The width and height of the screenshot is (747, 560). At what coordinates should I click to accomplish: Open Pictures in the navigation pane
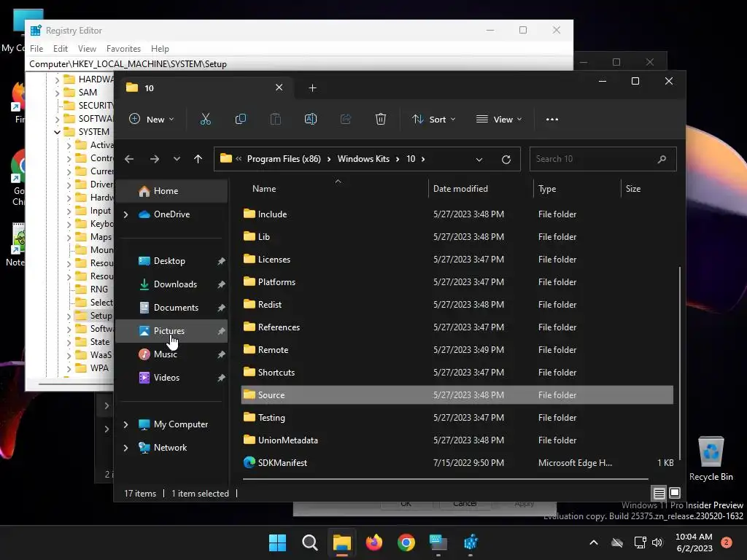pyautogui.click(x=171, y=331)
